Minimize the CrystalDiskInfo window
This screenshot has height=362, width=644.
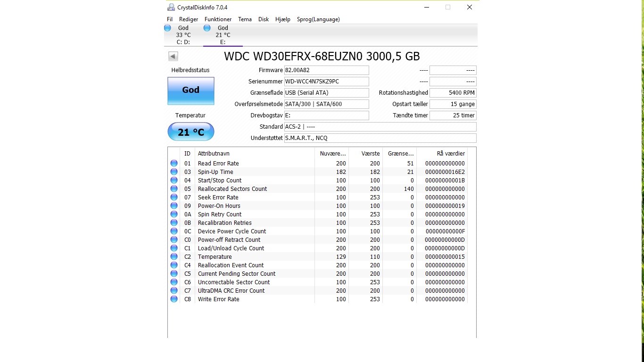(426, 7)
